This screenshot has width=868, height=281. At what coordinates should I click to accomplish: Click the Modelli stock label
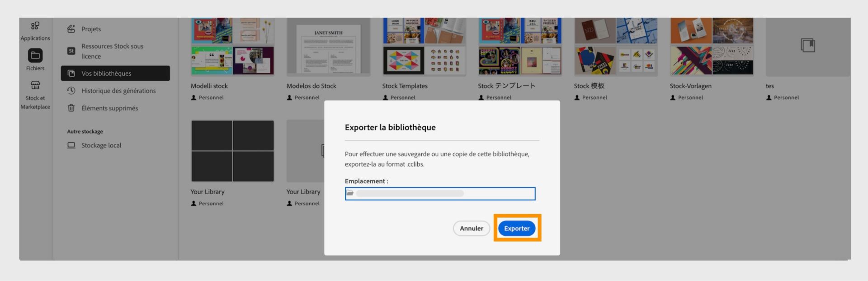[209, 86]
